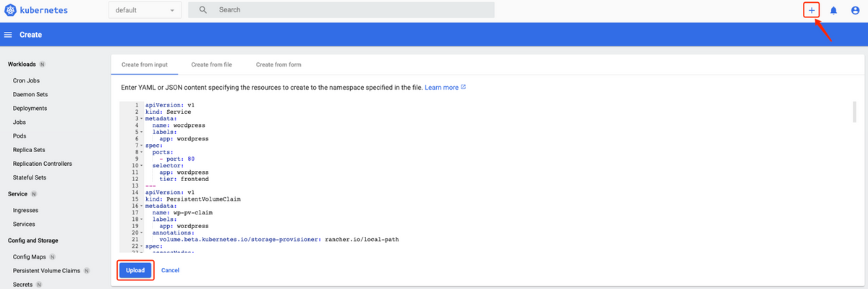Collapse the labels block at line 5

tap(142, 132)
